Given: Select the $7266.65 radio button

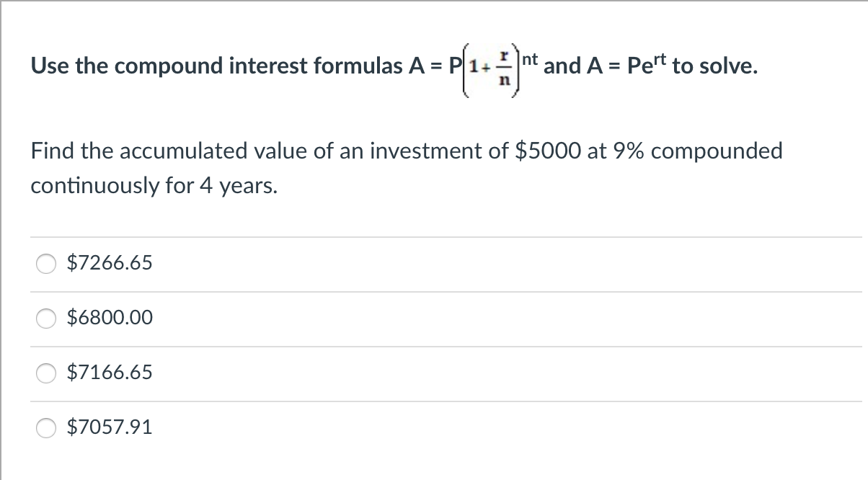Looking at the screenshot, I should click(x=45, y=264).
